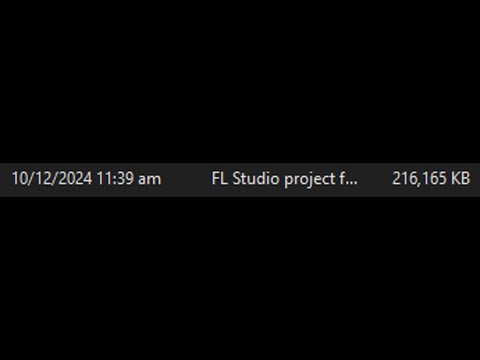Click the 10/12/2024 11:39 am date cell
Screen dimensions: 480x360
pyautogui.click(x=86, y=179)
